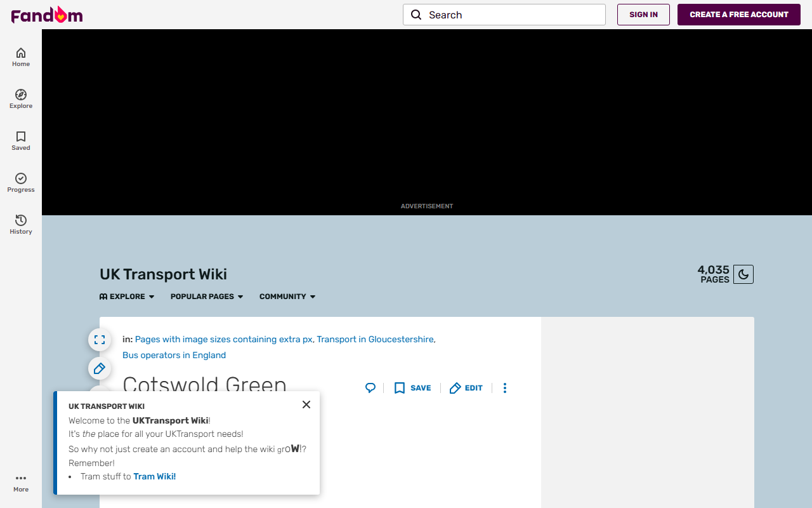Image resolution: width=812 pixels, height=508 pixels.
Task: Open the Fandom logo homepage
Action: pos(47,15)
